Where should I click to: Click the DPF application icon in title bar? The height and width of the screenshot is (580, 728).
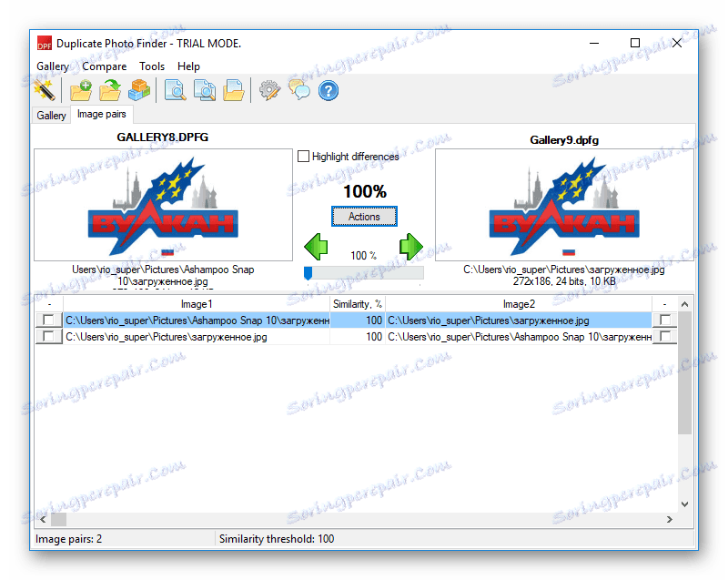[44, 44]
